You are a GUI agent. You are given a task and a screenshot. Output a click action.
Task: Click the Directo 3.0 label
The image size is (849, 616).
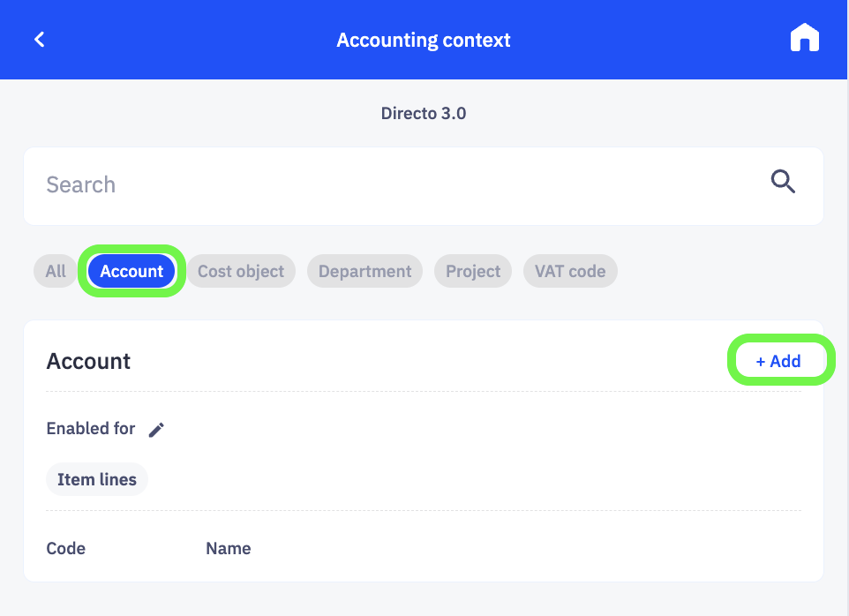424,113
